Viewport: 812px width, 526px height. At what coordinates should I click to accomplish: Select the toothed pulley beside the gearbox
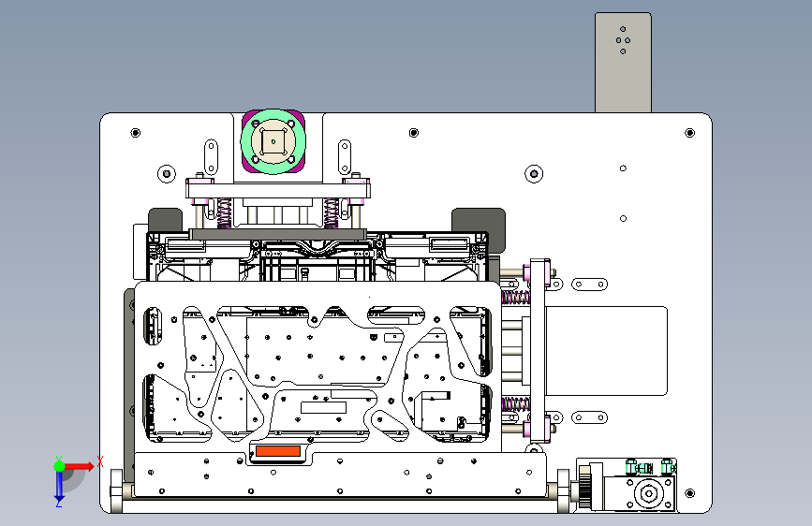click(x=584, y=487)
